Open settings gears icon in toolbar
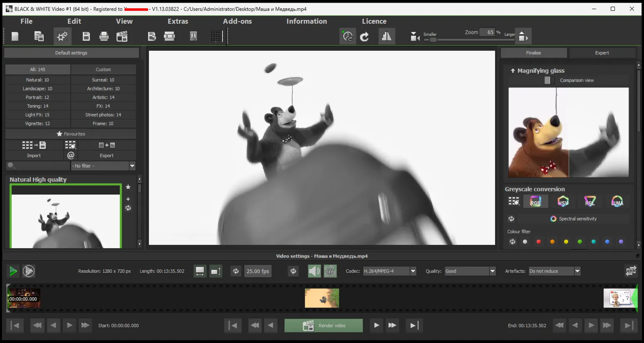Image resolution: width=644 pixels, height=343 pixels. coord(62,37)
